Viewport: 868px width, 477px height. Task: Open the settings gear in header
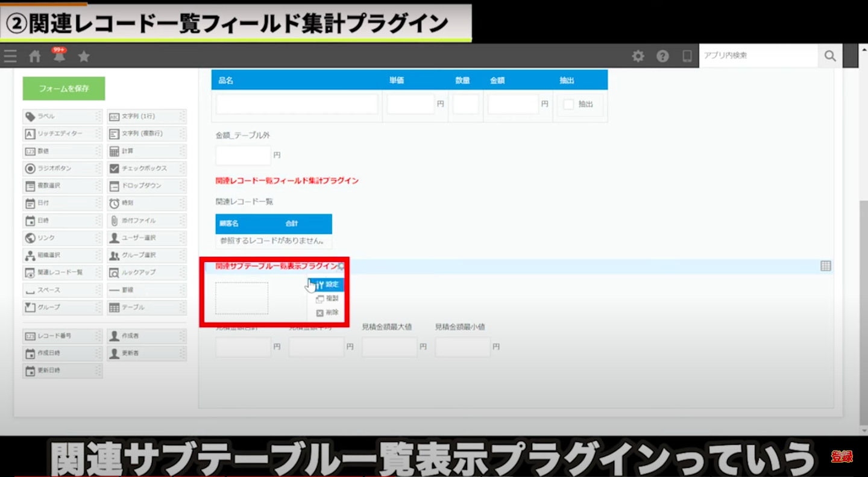click(x=638, y=56)
